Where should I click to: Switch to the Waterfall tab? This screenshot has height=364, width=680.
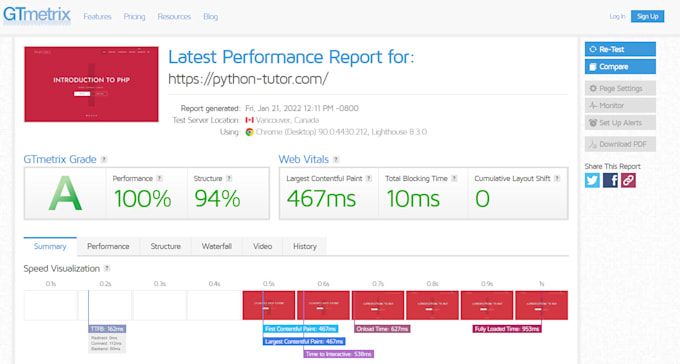coord(216,246)
